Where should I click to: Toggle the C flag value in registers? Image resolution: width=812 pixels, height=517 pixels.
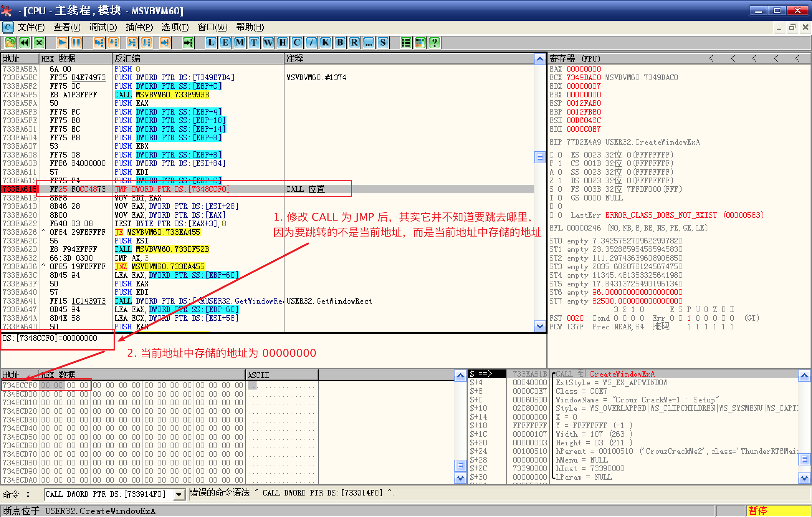(560, 155)
